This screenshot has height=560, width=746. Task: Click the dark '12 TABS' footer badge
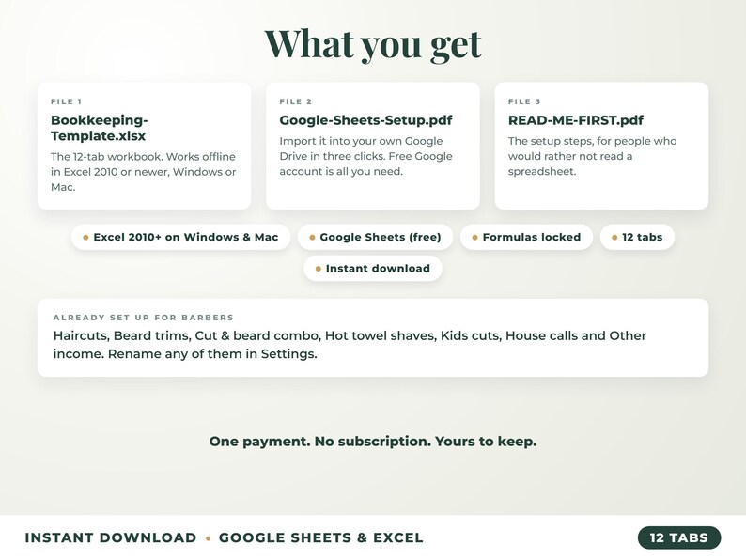(x=679, y=537)
